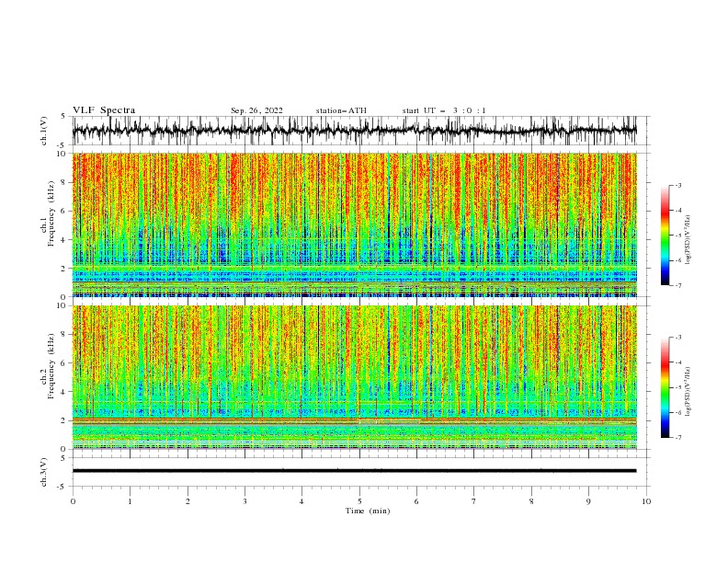728x563 pixels.
Task: Click the "1" tick on the Time axis
Action: [x=130, y=501]
